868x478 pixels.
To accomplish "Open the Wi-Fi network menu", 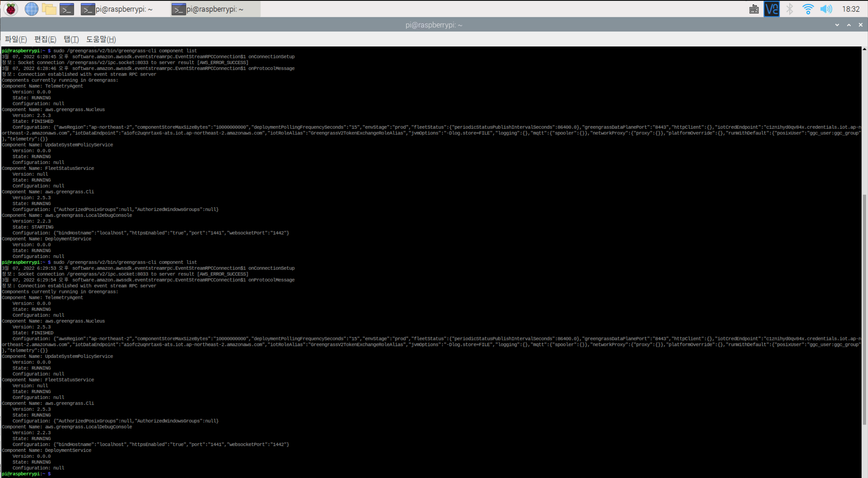I will 808,9.
